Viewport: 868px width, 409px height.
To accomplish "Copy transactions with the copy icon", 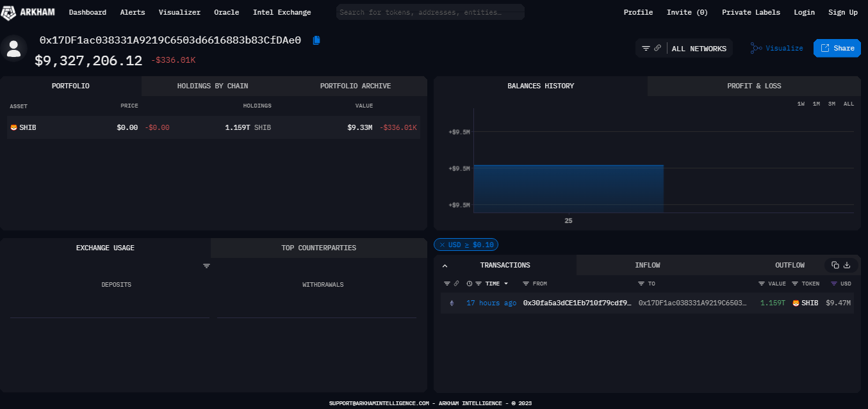I will pyautogui.click(x=835, y=265).
